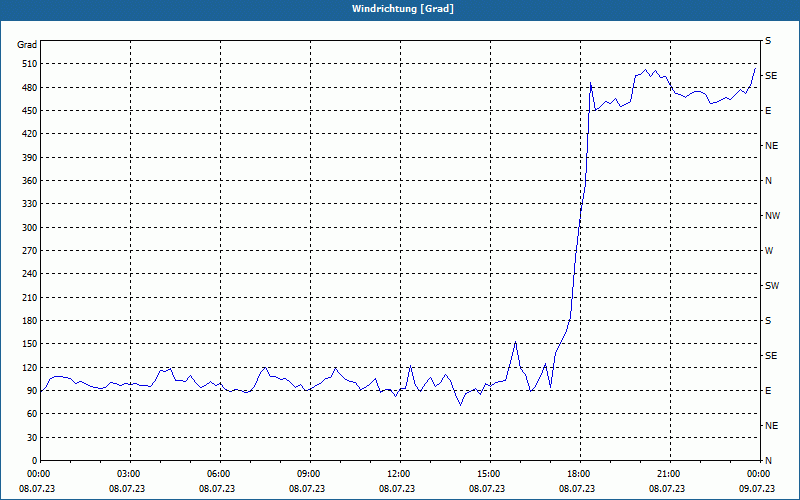Click the '21:00' time label
800x500 pixels.
670,474
